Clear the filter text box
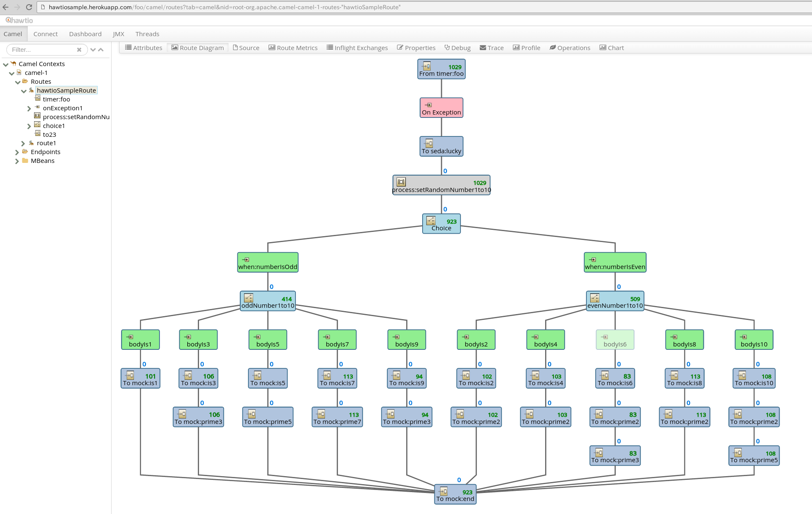 coord(79,49)
